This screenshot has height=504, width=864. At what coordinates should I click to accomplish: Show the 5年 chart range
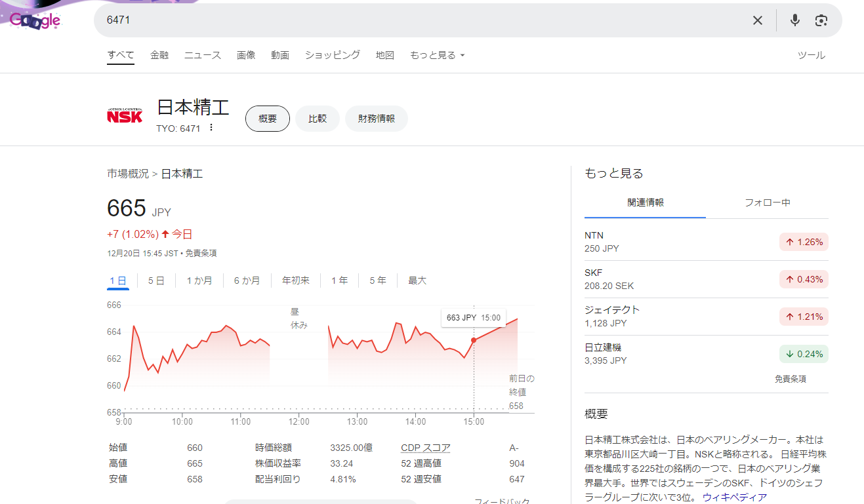pos(377,281)
